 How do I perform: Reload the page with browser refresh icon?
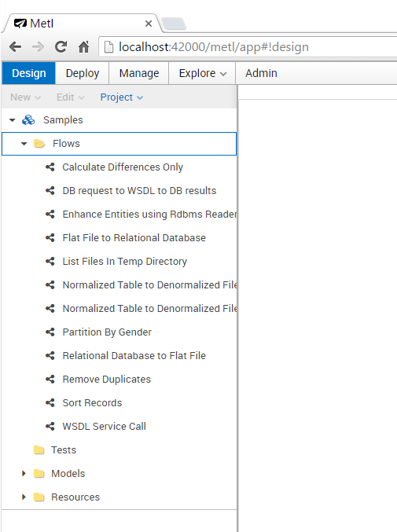tap(61, 46)
